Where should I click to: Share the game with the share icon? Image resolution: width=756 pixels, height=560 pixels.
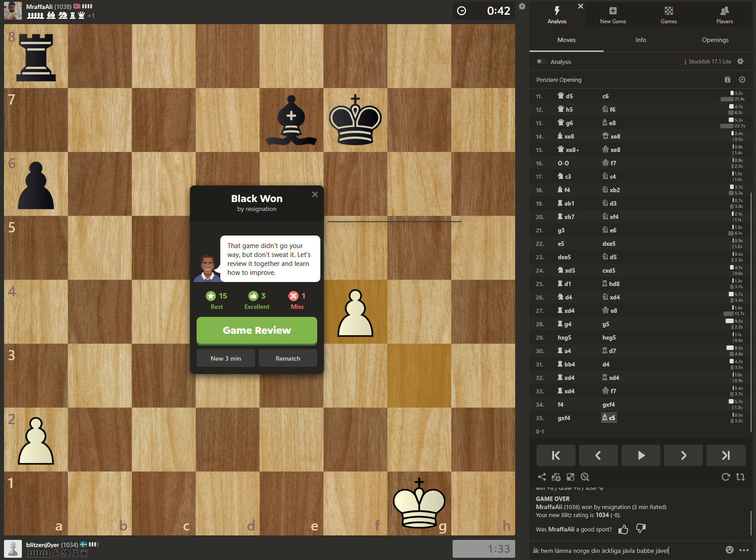click(x=542, y=477)
